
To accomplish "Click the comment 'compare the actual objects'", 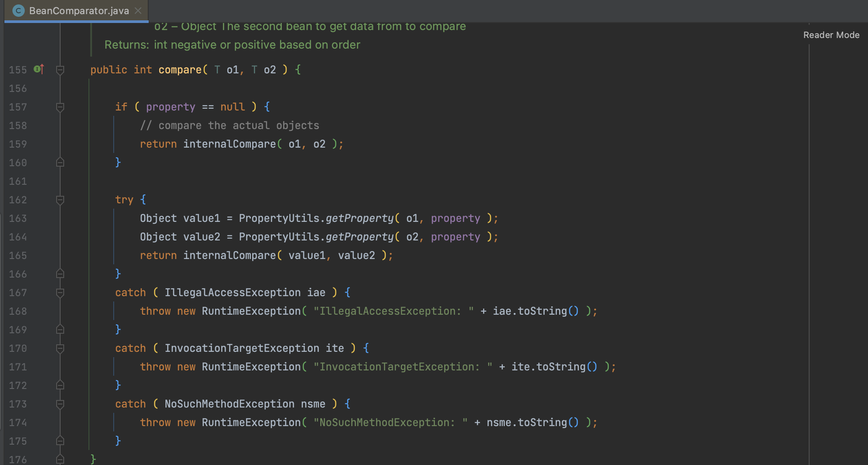I will coord(230,126).
